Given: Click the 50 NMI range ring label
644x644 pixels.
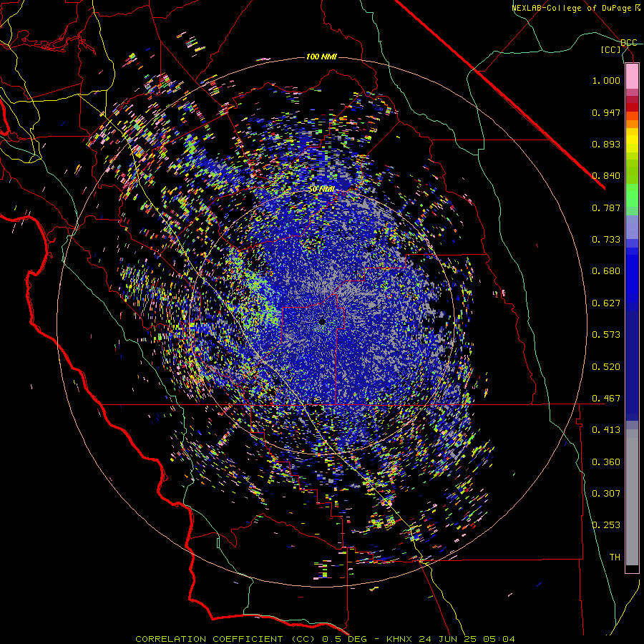Looking at the screenshot, I should pyautogui.click(x=321, y=190).
